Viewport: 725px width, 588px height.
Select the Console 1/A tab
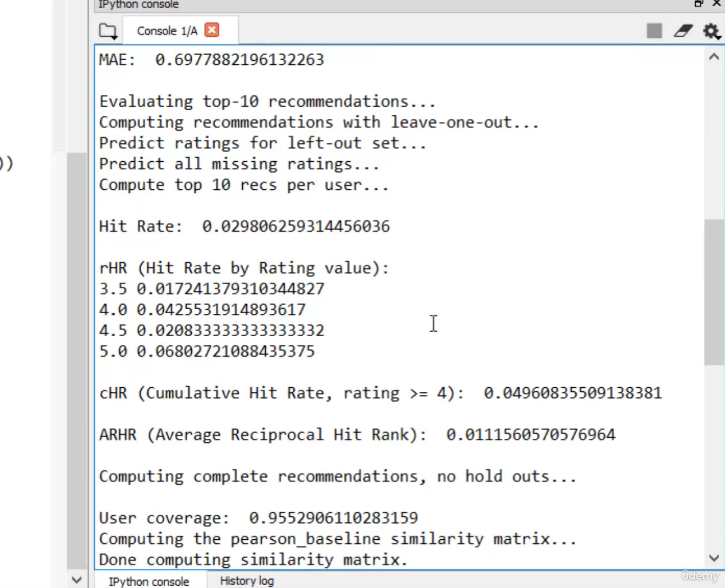point(166,31)
